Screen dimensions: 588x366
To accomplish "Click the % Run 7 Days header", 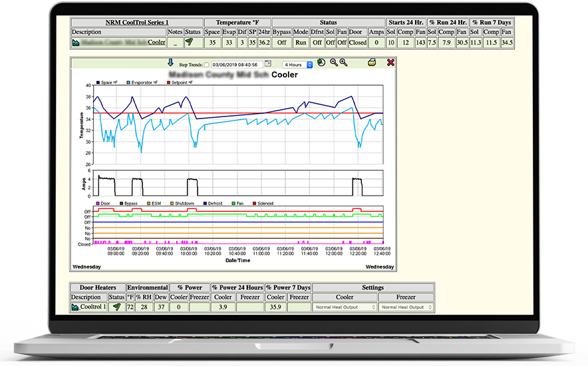I will point(492,22).
